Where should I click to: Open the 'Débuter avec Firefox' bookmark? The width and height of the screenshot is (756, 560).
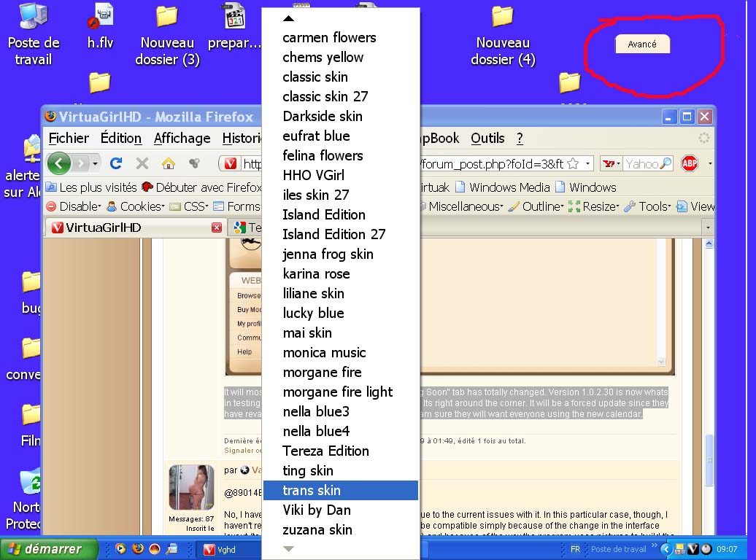click(x=201, y=187)
